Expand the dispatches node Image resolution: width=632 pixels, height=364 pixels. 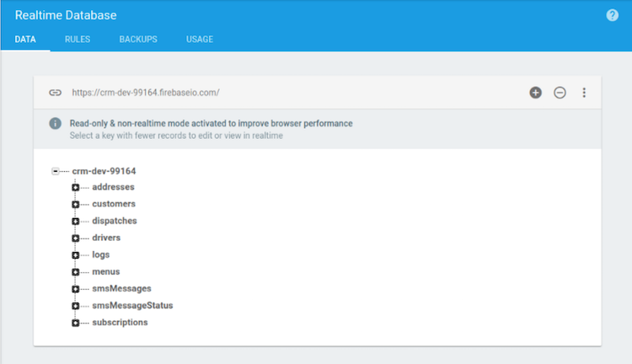(75, 222)
